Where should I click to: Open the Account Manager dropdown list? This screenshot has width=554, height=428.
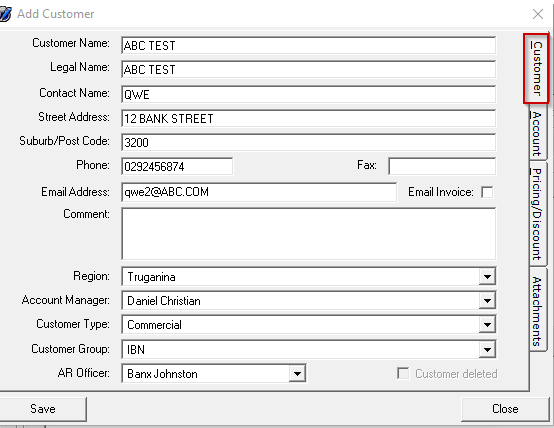[x=487, y=301]
